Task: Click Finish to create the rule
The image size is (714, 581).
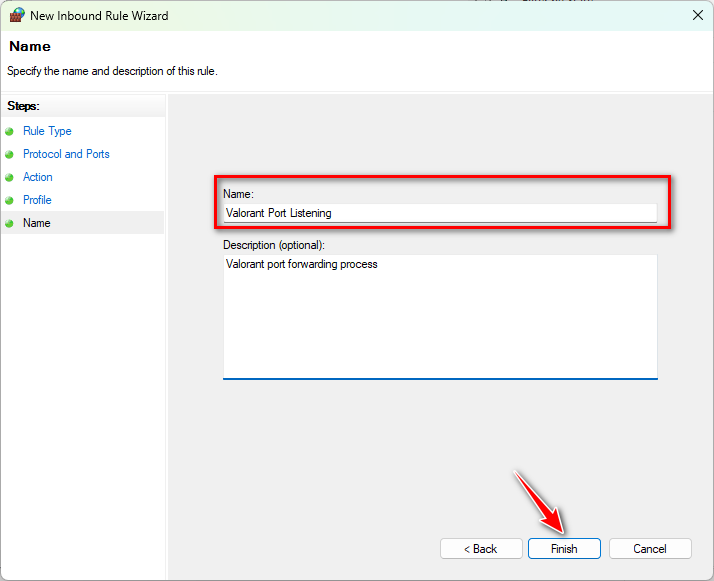Action: click(564, 549)
